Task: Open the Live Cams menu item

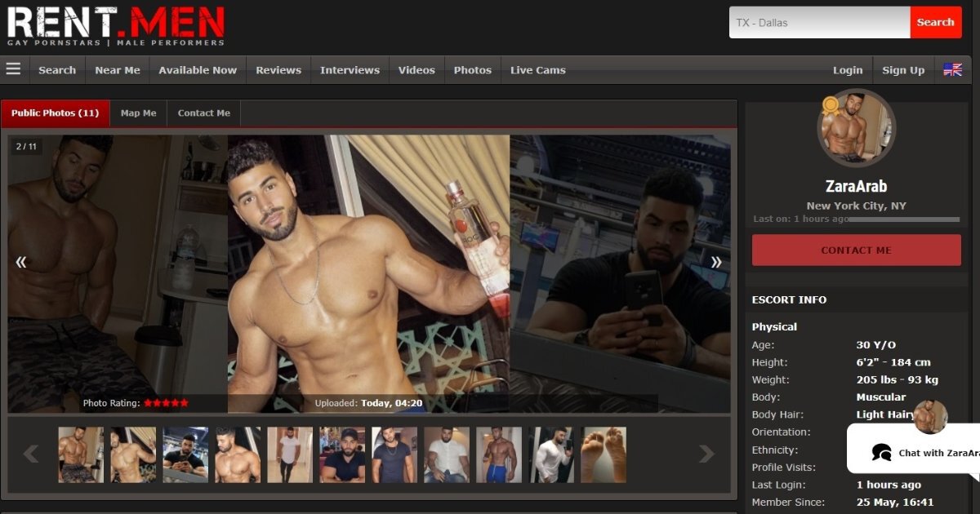Action: coord(537,70)
